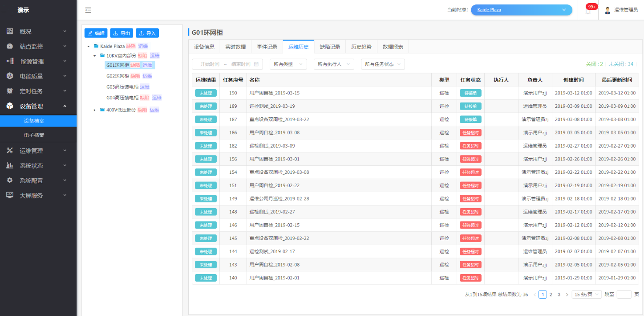Click the 概况 overview icon in sidebar
Screen dimensions: 644x316
pyautogui.click(x=10, y=31)
